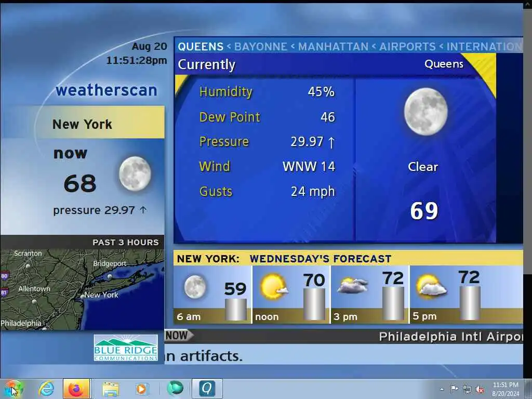Click the 45% humidity value
This screenshot has width=532, height=399.
point(321,91)
